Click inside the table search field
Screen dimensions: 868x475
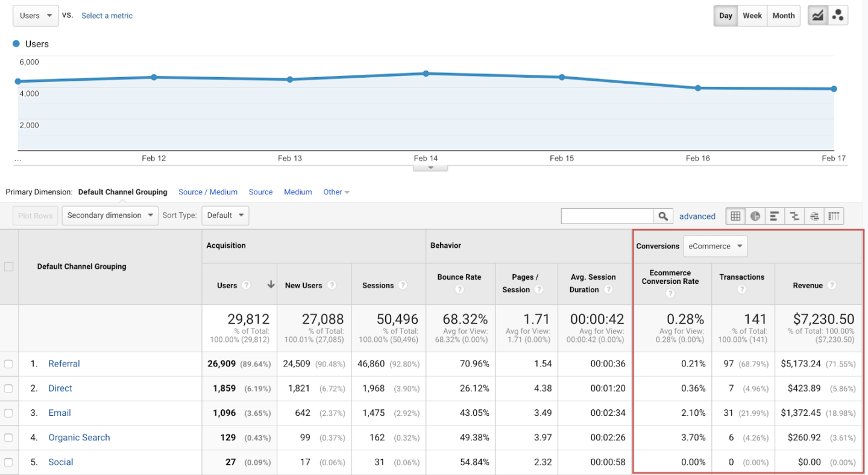pyautogui.click(x=607, y=215)
